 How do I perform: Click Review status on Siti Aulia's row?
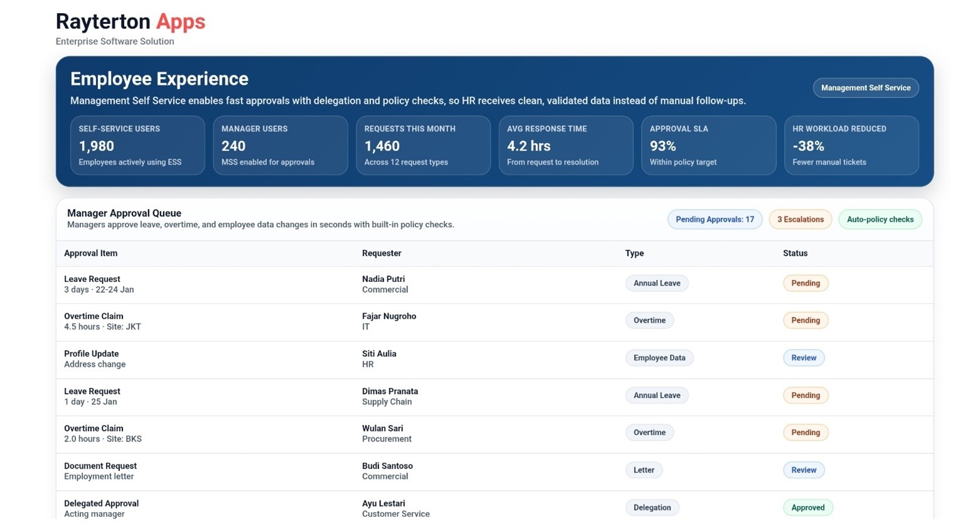[x=803, y=358]
